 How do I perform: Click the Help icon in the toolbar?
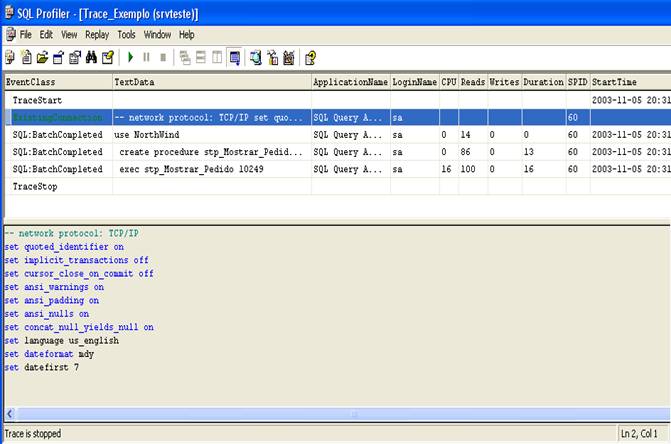pyautogui.click(x=310, y=57)
